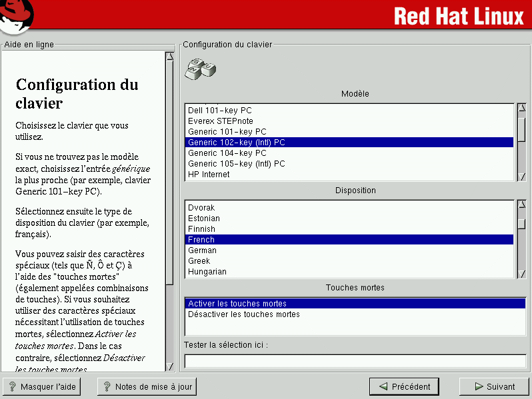
Task: Open Notes de mise à jour
Action: 146,386
